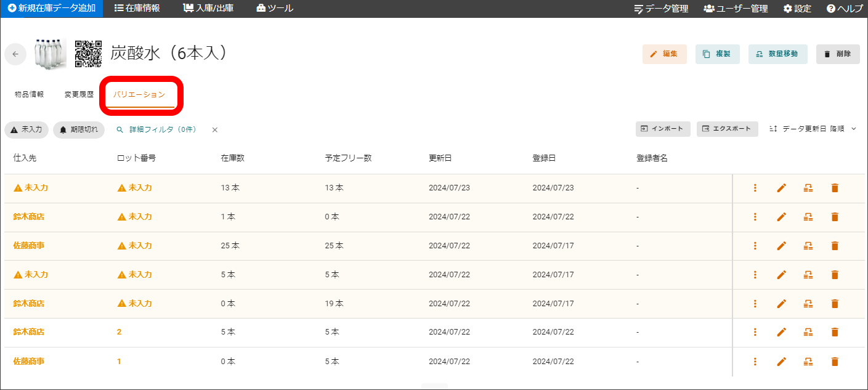Delete the 佐藤商事 25 本 row
The image size is (868, 390).
pos(835,246)
